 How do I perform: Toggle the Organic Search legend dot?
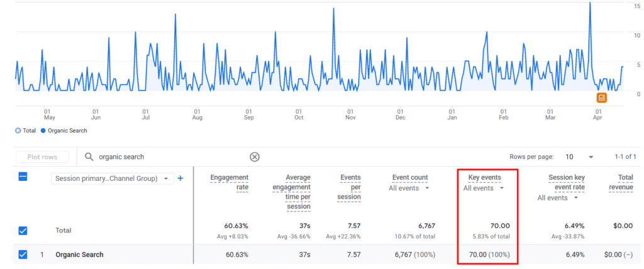point(43,131)
